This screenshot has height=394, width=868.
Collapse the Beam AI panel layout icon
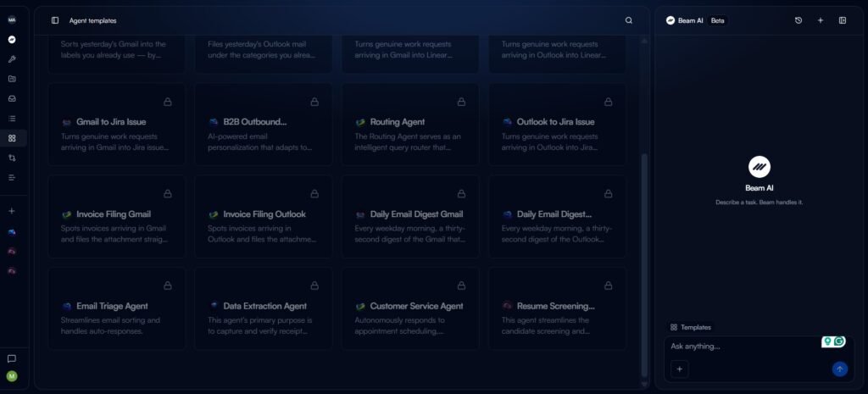coord(843,20)
